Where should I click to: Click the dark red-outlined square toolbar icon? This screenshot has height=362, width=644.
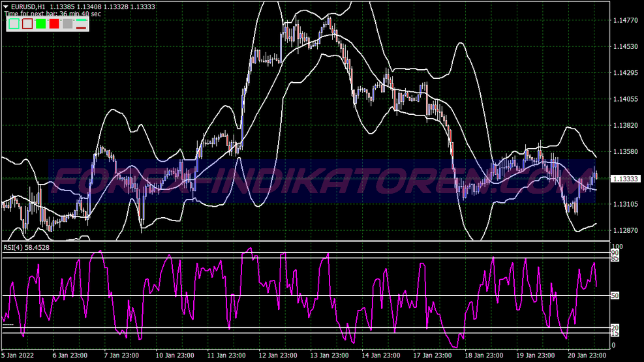[27, 24]
